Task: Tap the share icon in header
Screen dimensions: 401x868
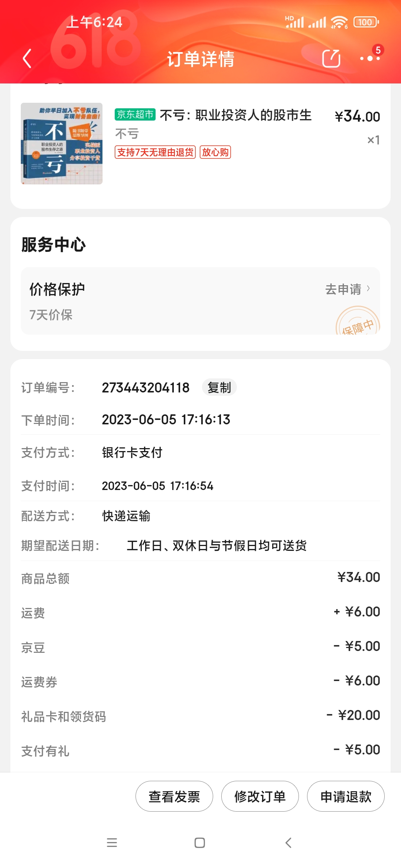Action: coord(331,58)
